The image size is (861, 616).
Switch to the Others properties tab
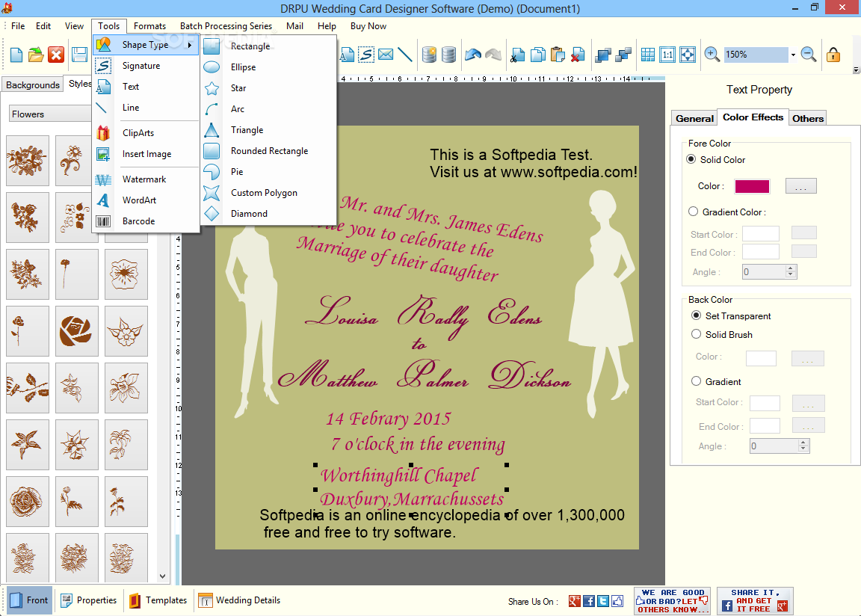pos(808,118)
